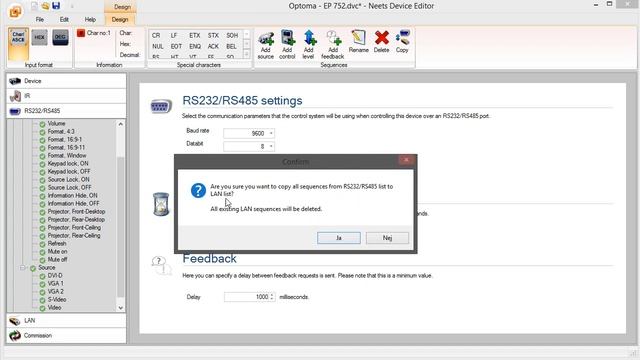640x360 pixels.
Task: Insert the CR special character
Action: [156, 36]
